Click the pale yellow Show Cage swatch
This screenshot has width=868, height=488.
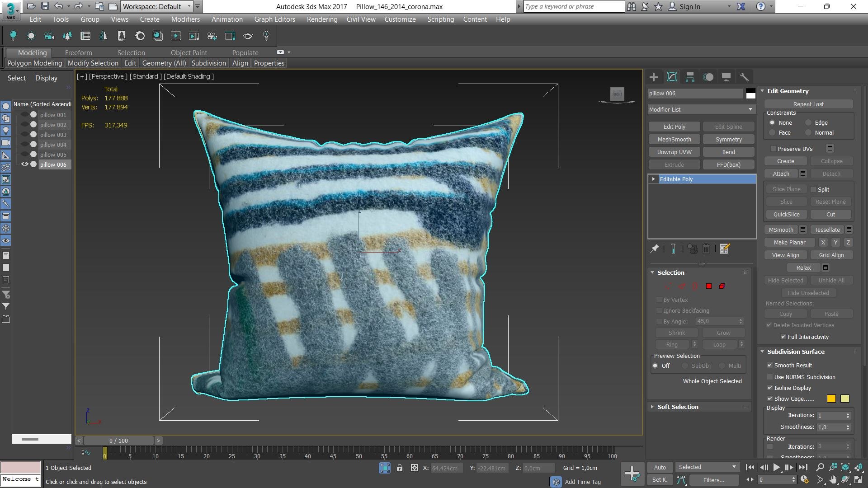[845, 399]
